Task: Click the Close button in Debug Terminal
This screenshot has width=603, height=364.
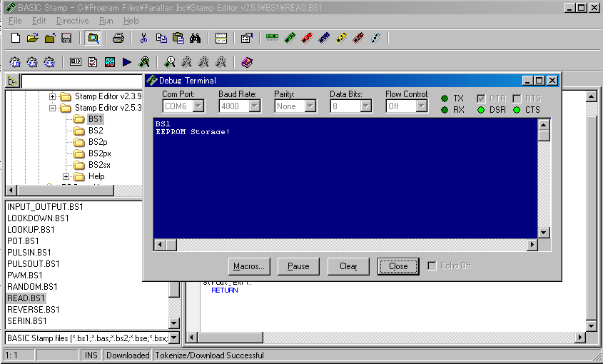Action: [x=398, y=266]
